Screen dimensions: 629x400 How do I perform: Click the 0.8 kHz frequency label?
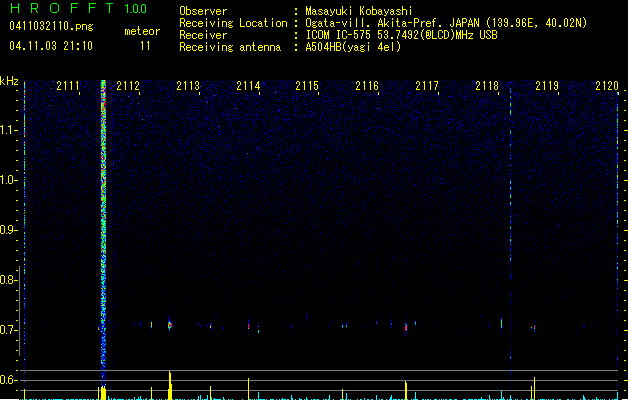coord(8,280)
